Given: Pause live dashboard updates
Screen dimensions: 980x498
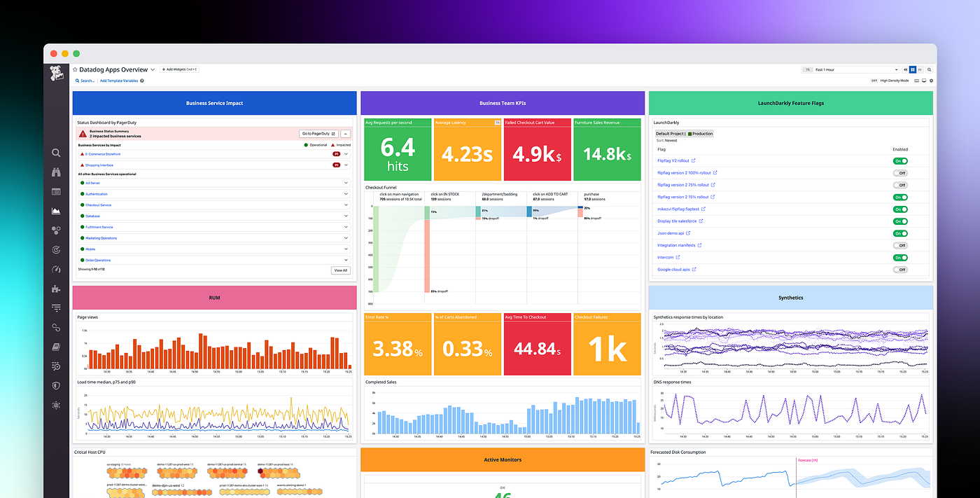Looking at the screenshot, I should [912, 70].
